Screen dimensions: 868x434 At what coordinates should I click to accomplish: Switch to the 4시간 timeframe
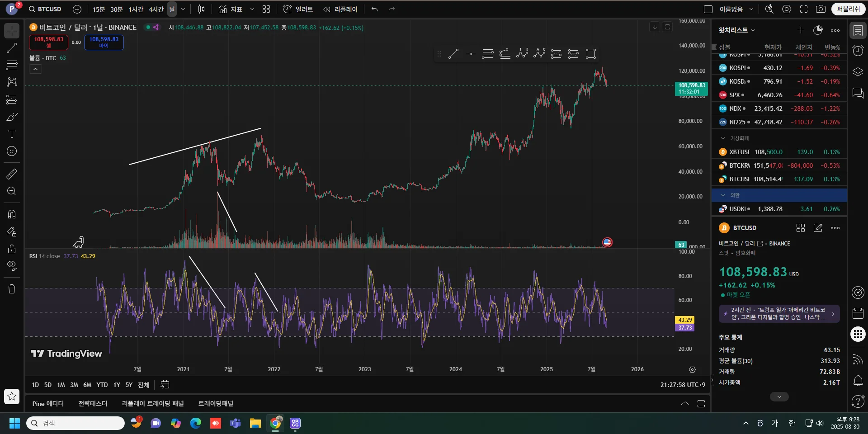[156, 9]
